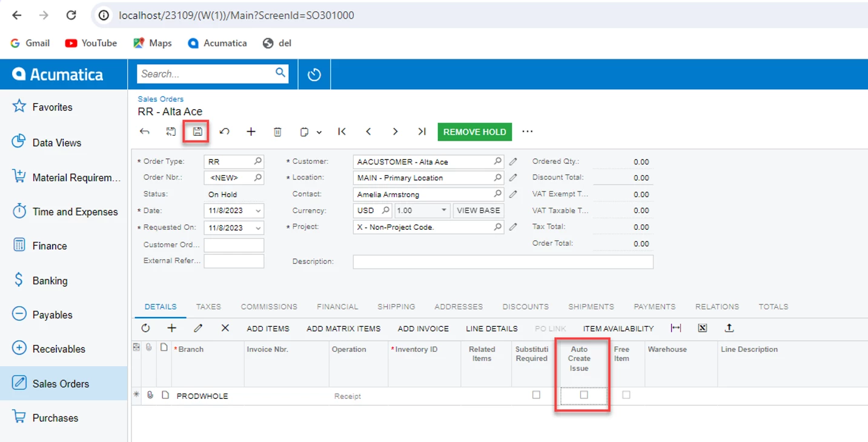Switch to the SHIPPING tab

(396, 307)
